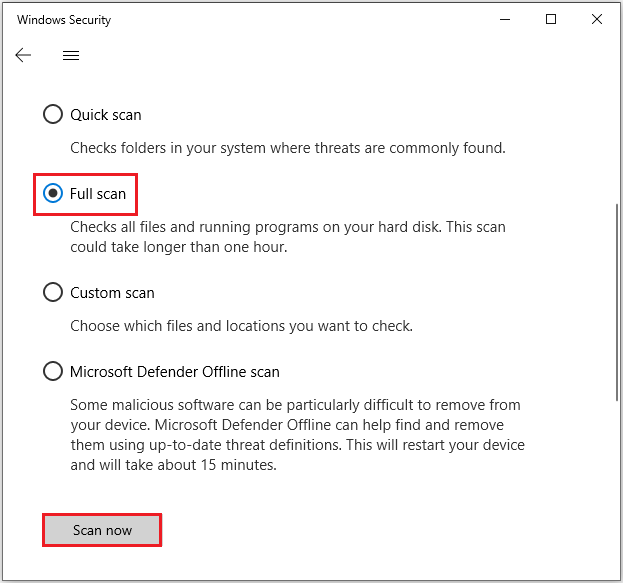Click the Offline scan description paragraph
This screenshot has width=623, height=583.
(x=297, y=435)
